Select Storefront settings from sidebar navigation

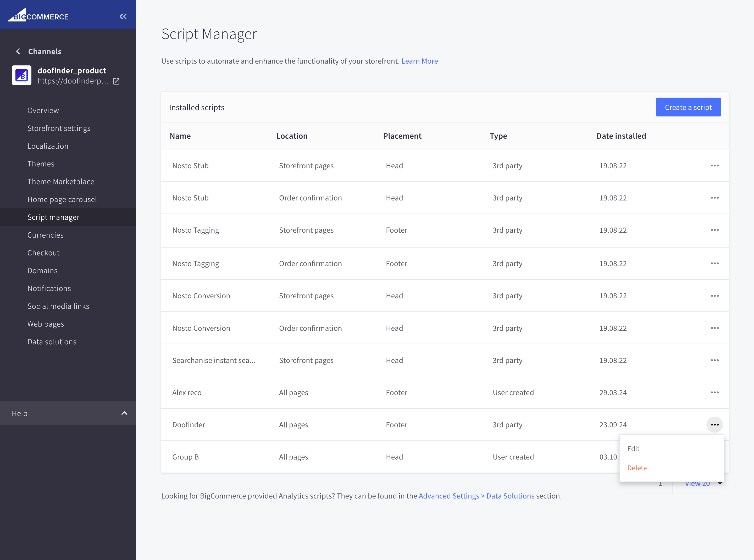pos(59,128)
